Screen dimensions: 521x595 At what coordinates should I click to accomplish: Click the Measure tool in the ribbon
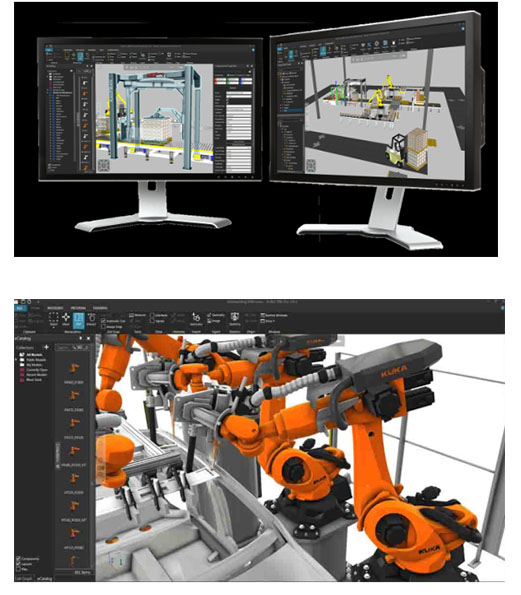coord(137,315)
